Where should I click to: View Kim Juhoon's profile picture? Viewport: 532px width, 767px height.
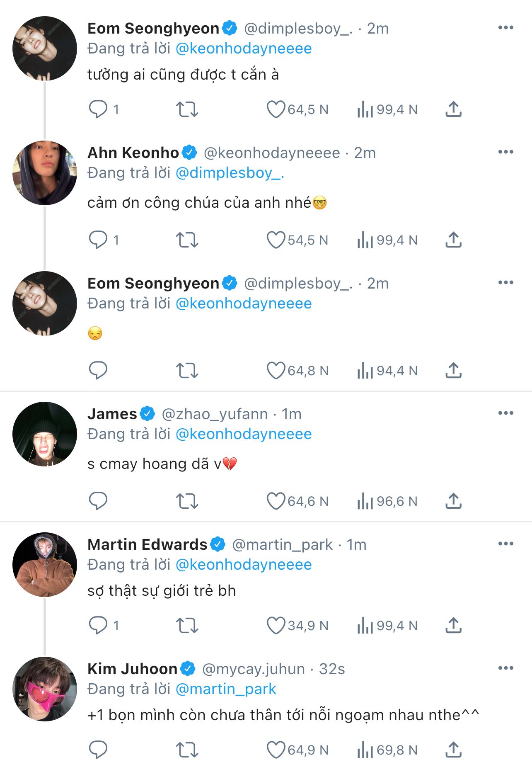click(x=45, y=689)
